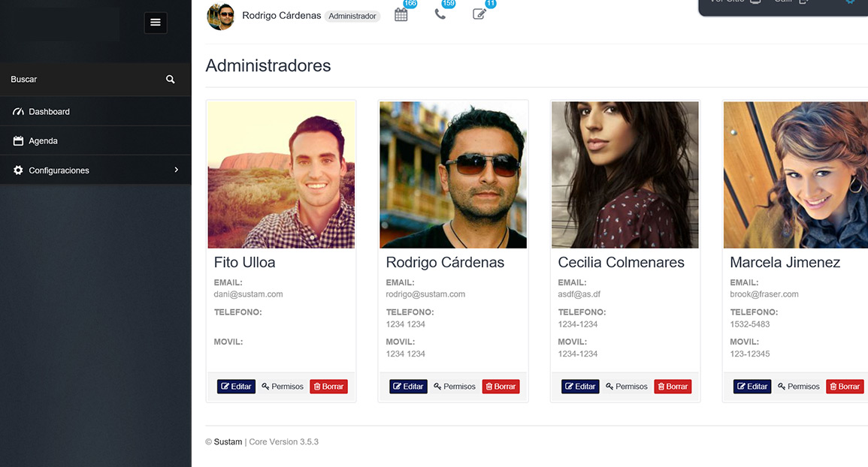
Task: Click the Agenda calendar icon in sidebar
Action: click(18, 140)
